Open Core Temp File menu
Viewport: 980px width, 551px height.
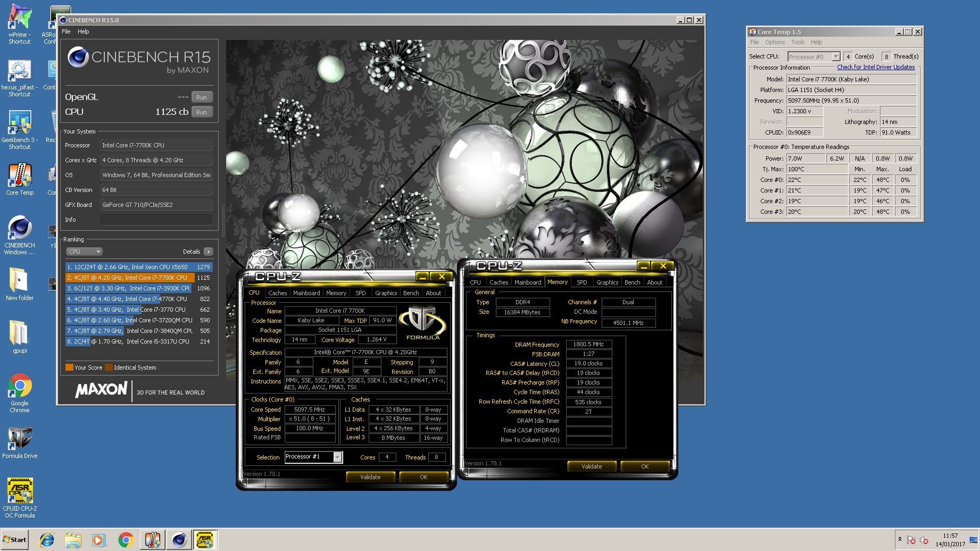(x=754, y=42)
